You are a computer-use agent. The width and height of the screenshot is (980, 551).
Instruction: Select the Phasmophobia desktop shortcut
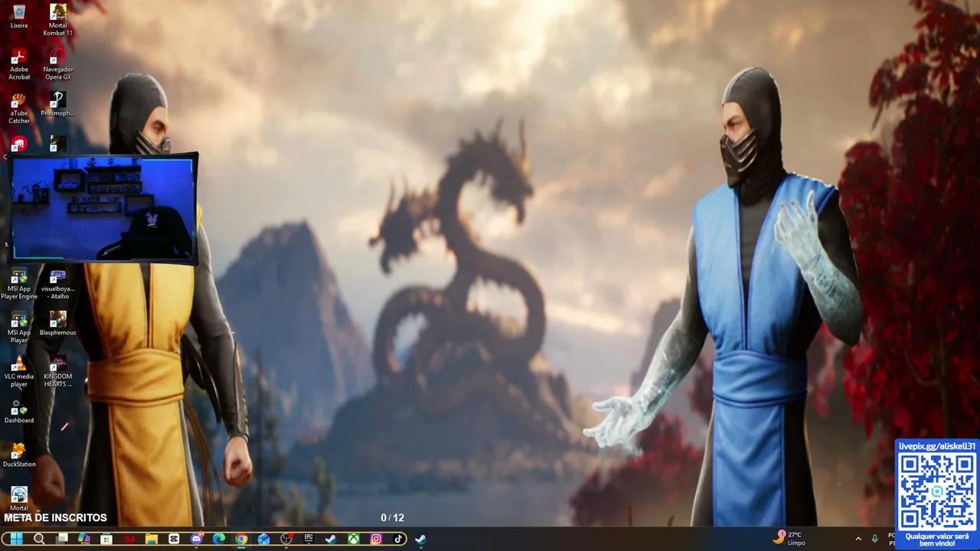pyautogui.click(x=57, y=104)
